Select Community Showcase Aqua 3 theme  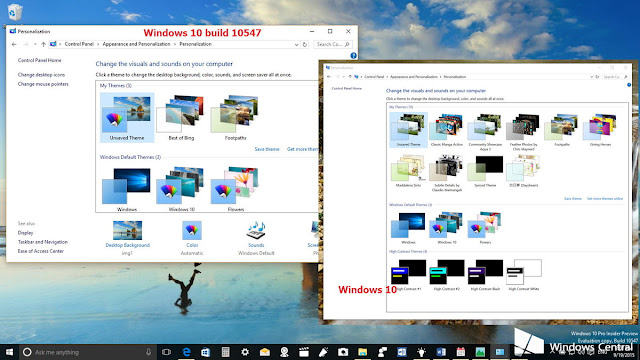(485, 132)
